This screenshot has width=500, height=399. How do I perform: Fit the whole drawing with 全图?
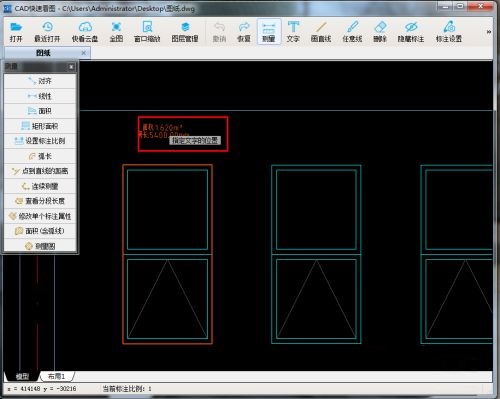[116, 32]
